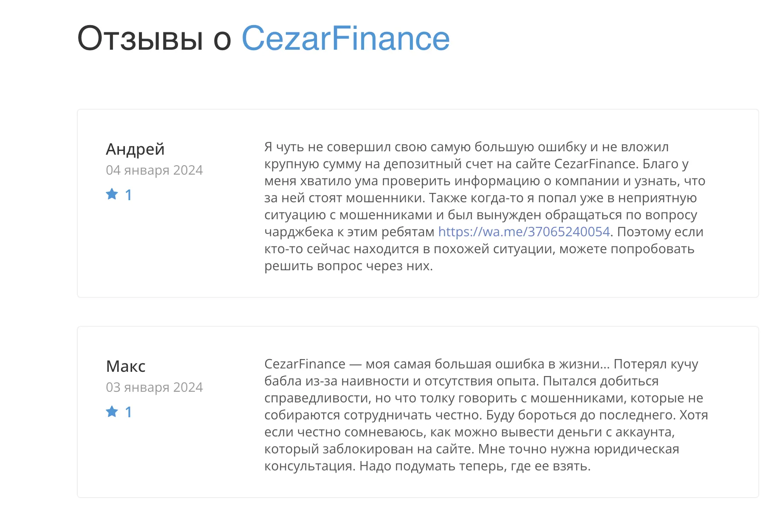This screenshot has width=780, height=532.
Task: Click the word "чарджбека" in Андрей's review
Action: [299, 232]
